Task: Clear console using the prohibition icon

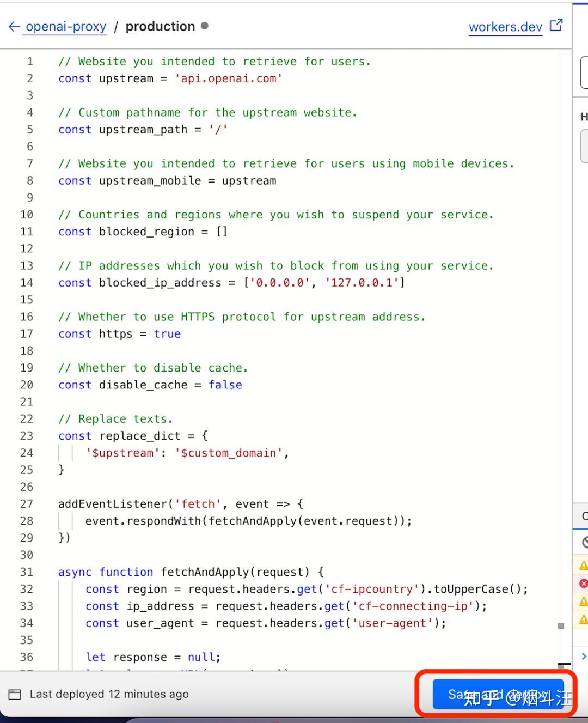Action: (584, 542)
